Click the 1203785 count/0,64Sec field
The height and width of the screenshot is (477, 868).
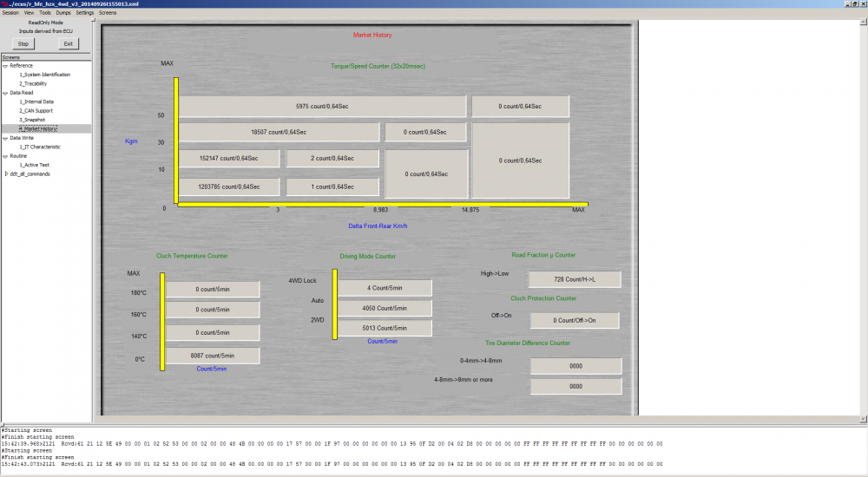(x=228, y=187)
